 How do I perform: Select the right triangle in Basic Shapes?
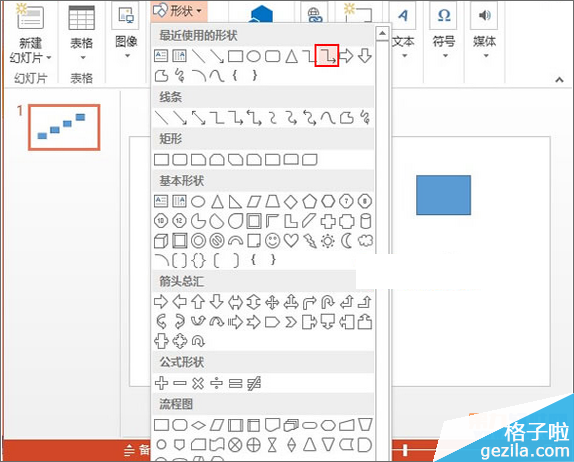click(x=235, y=201)
